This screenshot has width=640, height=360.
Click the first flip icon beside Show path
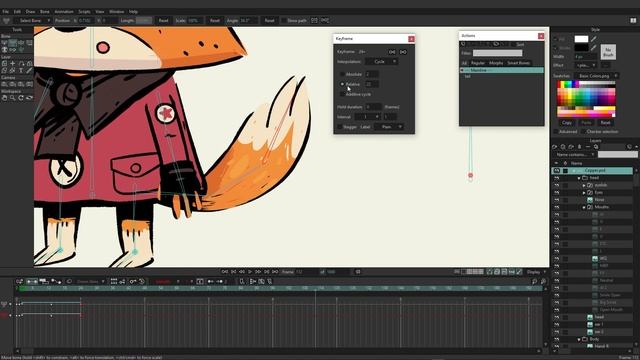tap(314, 20)
